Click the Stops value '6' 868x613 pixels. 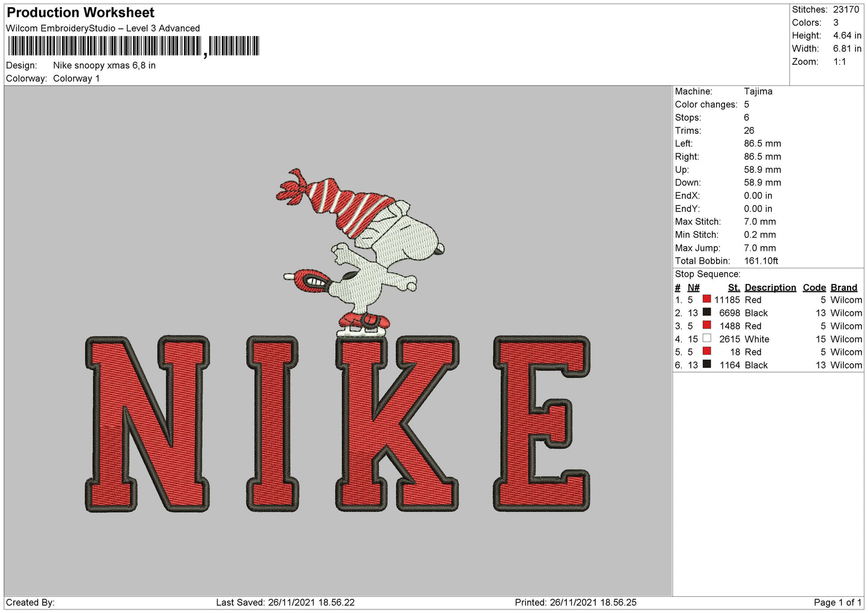pos(747,118)
